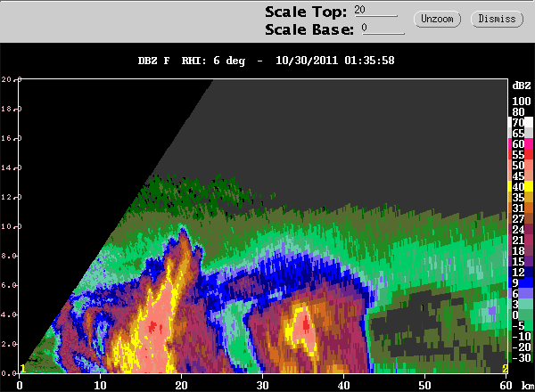This screenshot has width=535, height=392.
Task: Click the '80' legend label
Action: (518, 111)
